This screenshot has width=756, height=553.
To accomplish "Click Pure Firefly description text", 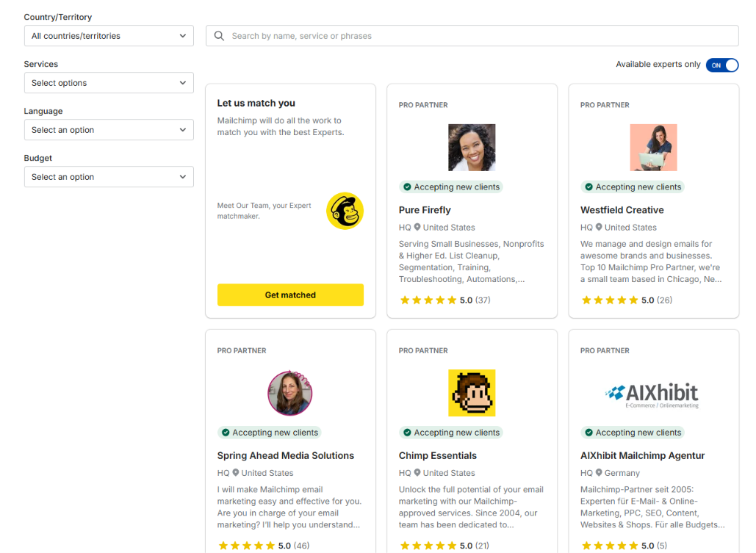I will 472,261.
